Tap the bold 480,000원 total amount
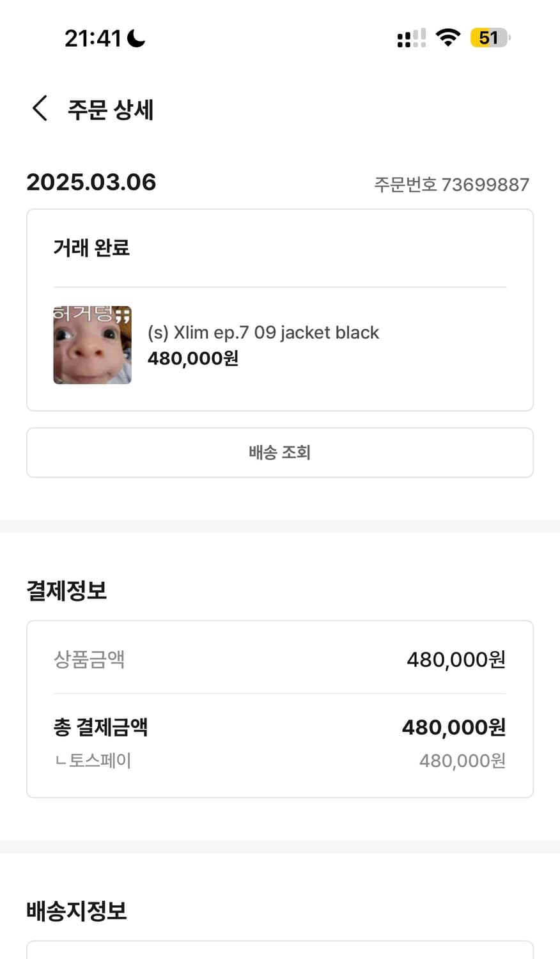 point(454,727)
